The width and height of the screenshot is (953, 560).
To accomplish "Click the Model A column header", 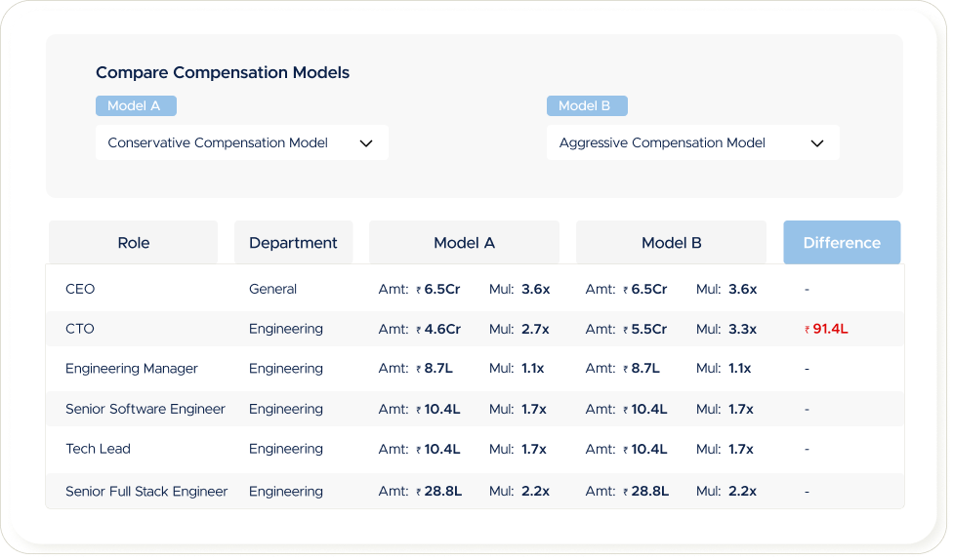I will tap(464, 243).
